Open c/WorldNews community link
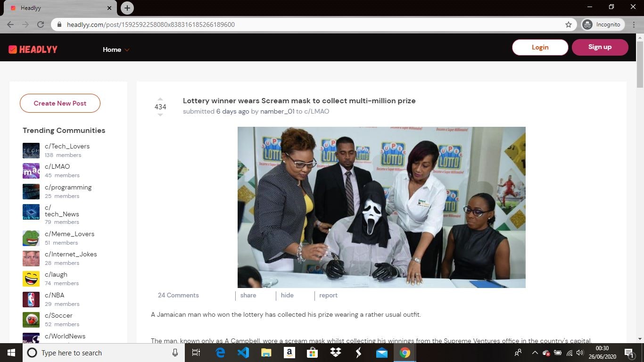Viewport: 644px width, 362px height. pyautogui.click(x=65, y=336)
